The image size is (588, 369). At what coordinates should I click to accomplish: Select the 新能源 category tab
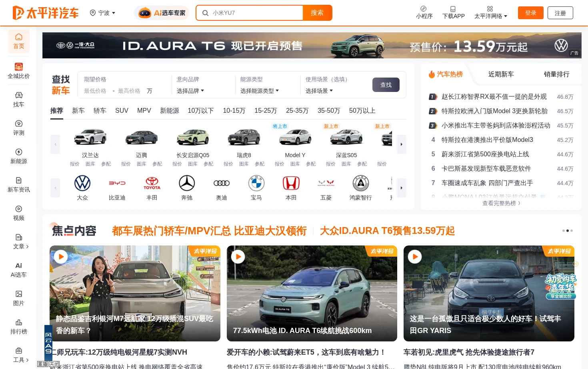pyautogui.click(x=170, y=110)
